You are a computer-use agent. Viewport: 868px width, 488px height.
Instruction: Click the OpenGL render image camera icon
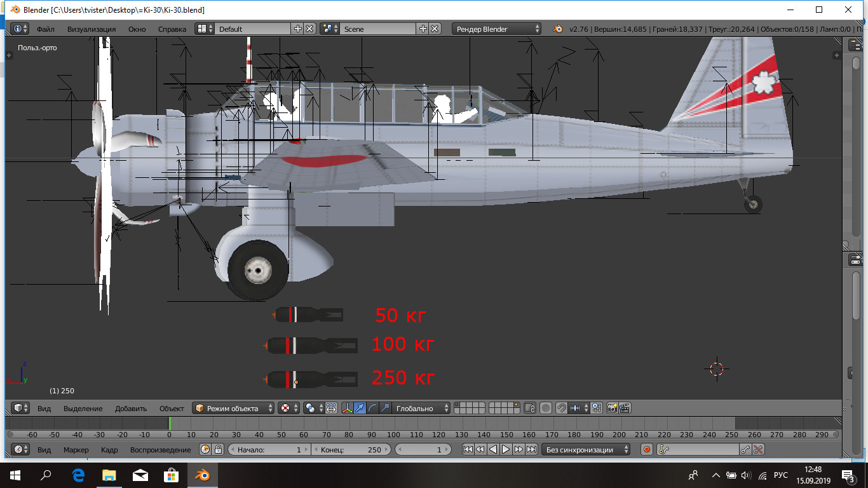[x=613, y=408]
